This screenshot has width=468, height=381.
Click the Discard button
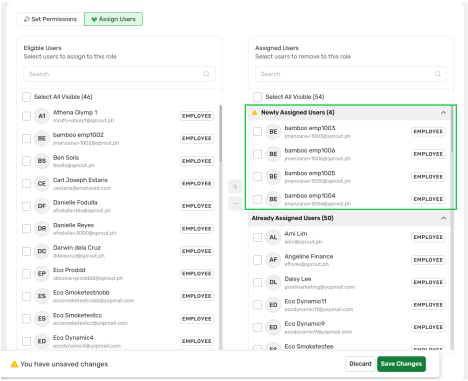[360, 364]
